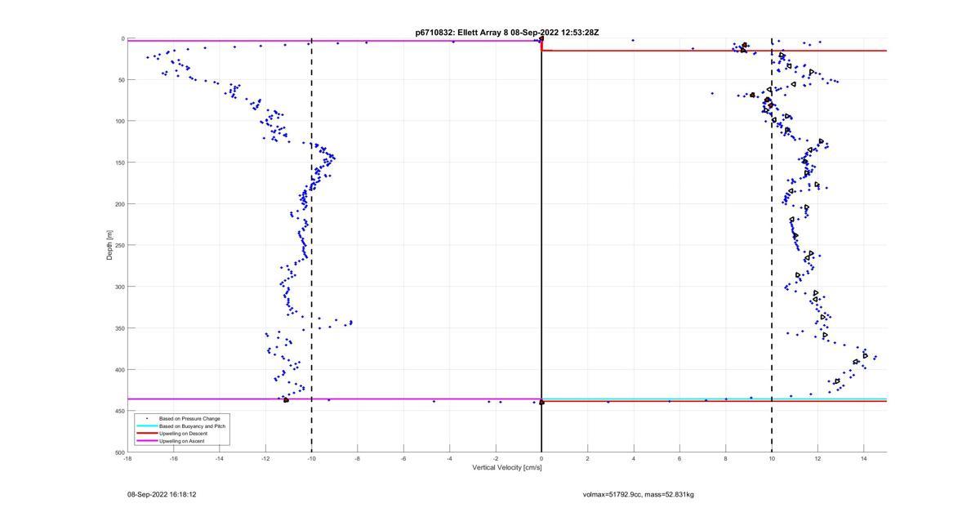
Task: Click velocity axis tick label "-2"
Action: pyautogui.click(x=495, y=459)
